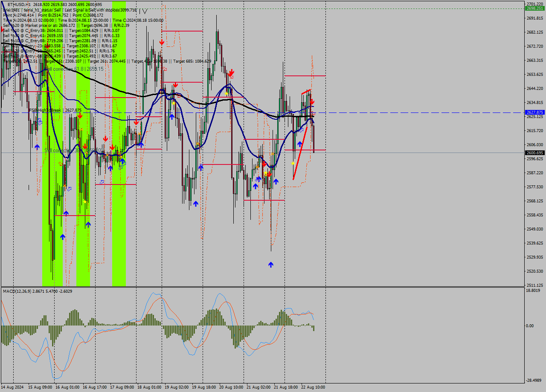This screenshot has height=392, width=546.
Task: Click the 15 Aug 09:00 time label
Action: 40,387
